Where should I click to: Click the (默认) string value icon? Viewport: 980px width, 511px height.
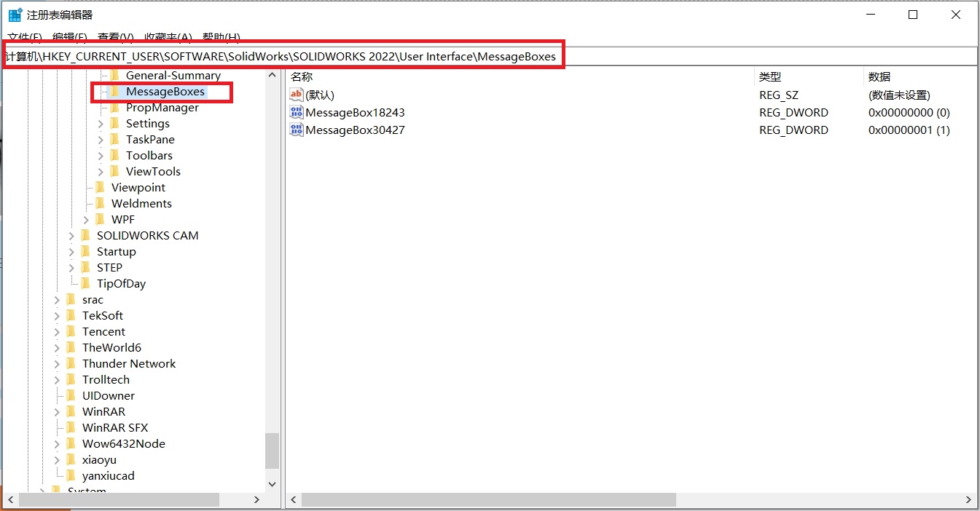click(296, 95)
